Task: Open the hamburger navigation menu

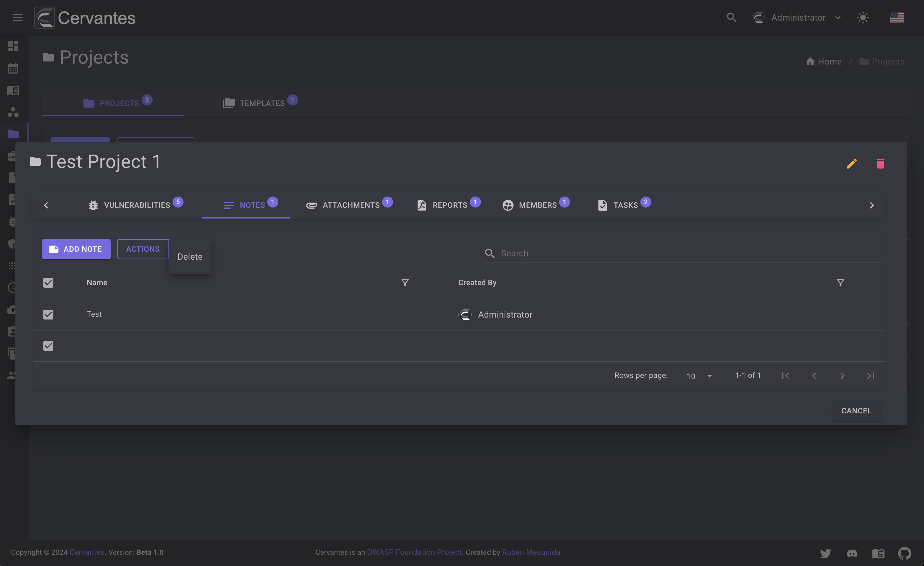Action: pos(17,18)
